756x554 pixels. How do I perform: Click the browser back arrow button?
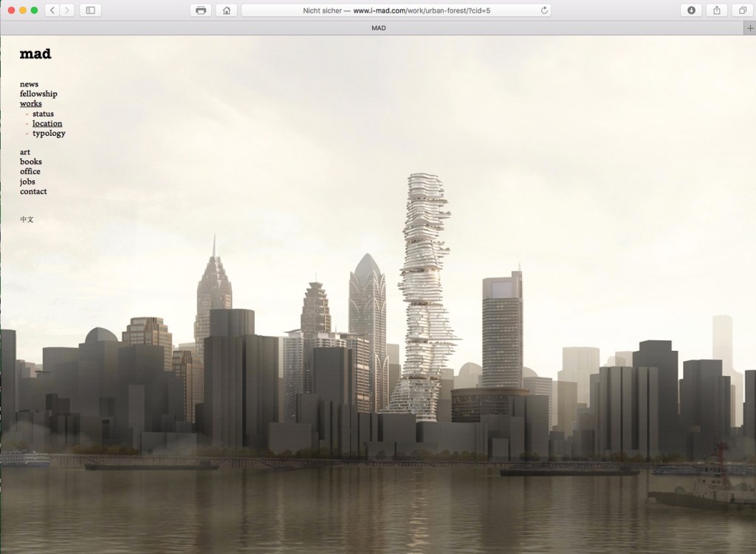(52, 10)
